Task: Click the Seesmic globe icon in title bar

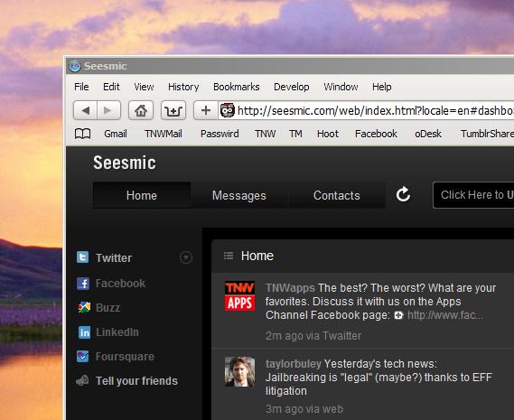Action: (75, 66)
